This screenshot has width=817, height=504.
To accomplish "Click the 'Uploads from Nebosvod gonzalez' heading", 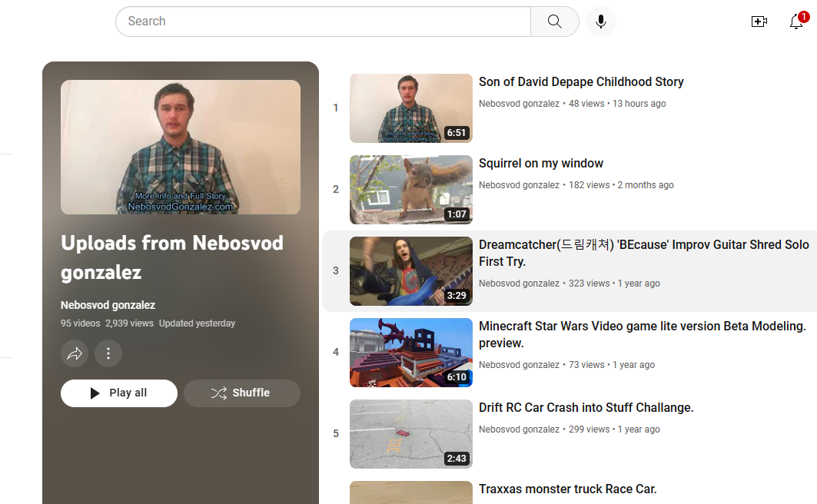I will pos(172,257).
